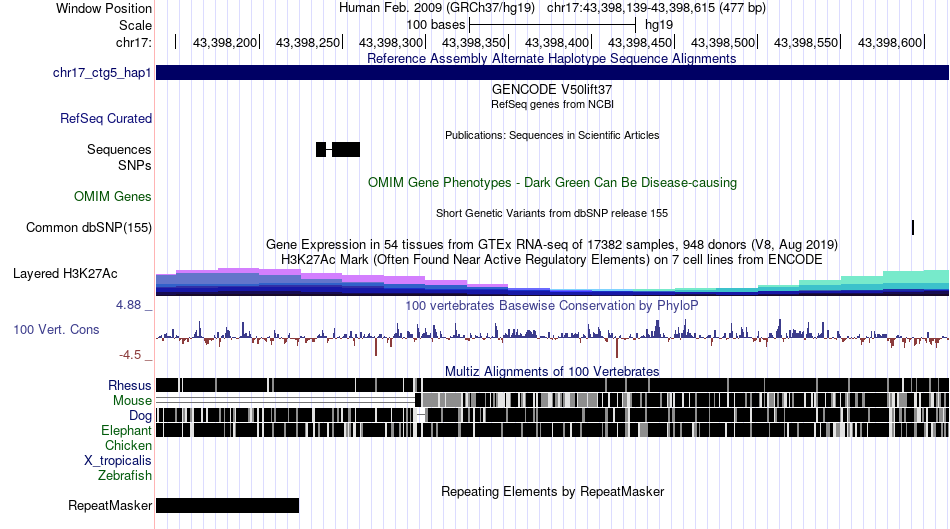The image size is (950, 529).
Task: Open Reference Assembly Alternate Haplotype Sequence Alignments title
Action: pyautogui.click(x=552, y=59)
